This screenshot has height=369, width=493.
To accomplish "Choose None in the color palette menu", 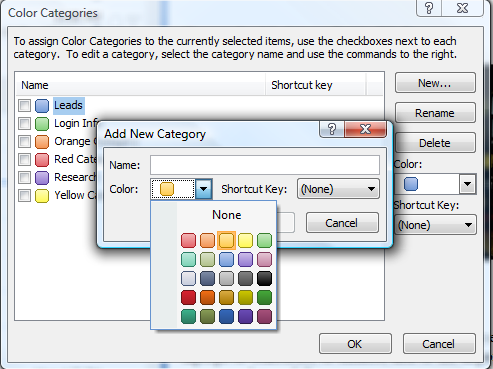I will click(x=227, y=215).
